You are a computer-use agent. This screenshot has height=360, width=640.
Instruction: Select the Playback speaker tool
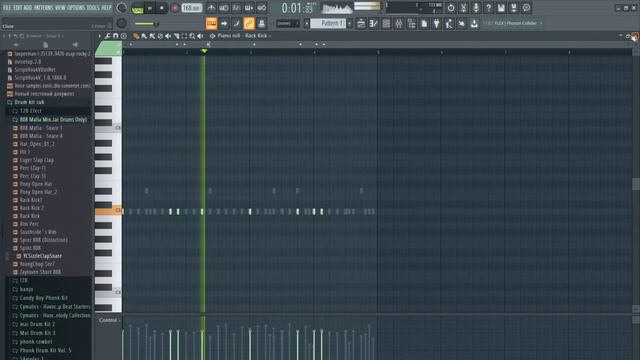point(200,36)
